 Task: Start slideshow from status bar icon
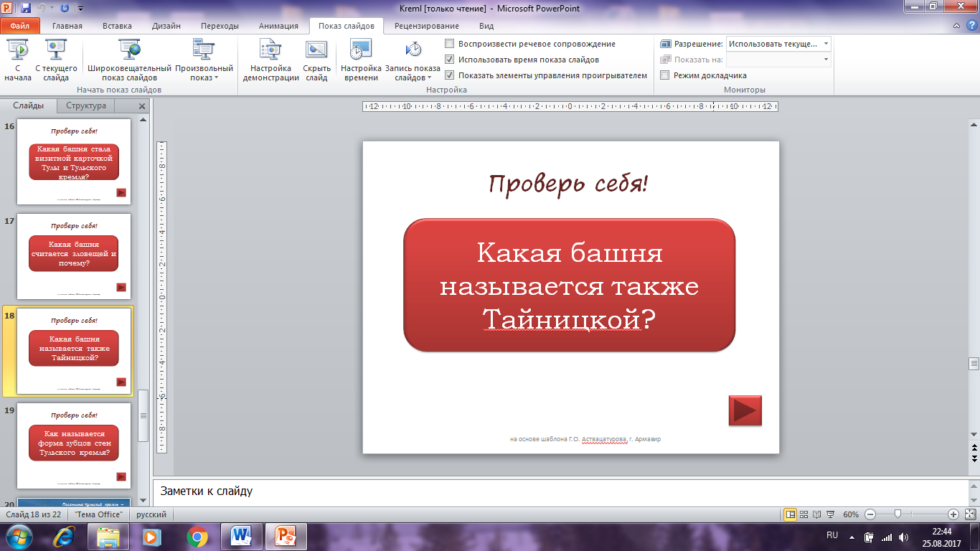click(831, 514)
